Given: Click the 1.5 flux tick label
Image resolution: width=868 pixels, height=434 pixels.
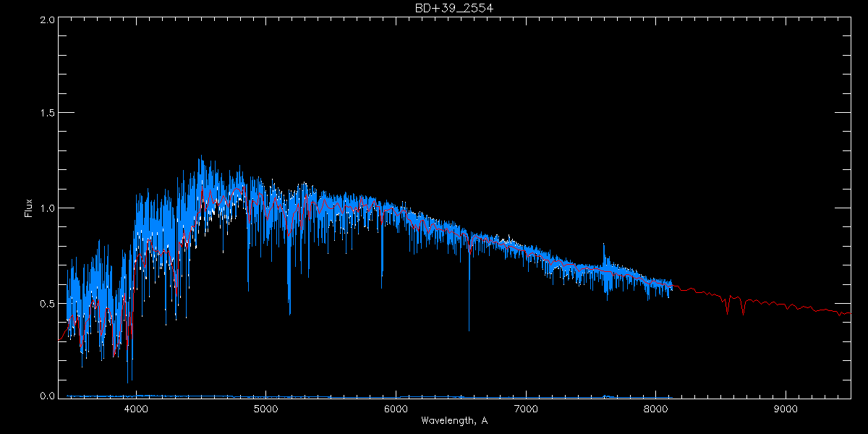Looking at the screenshot, I should (47, 114).
